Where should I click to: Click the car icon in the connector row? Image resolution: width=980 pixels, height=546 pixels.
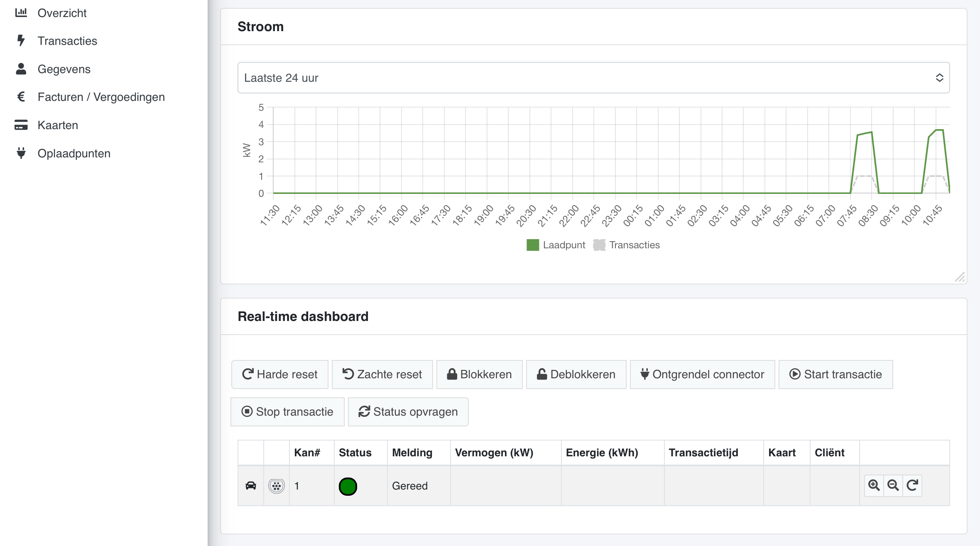251,485
